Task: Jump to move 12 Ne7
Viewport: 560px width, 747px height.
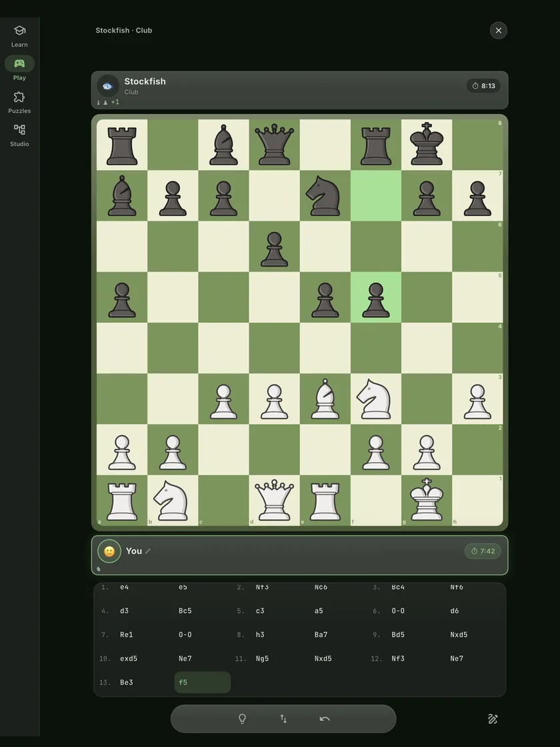Action: tap(457, 658)
